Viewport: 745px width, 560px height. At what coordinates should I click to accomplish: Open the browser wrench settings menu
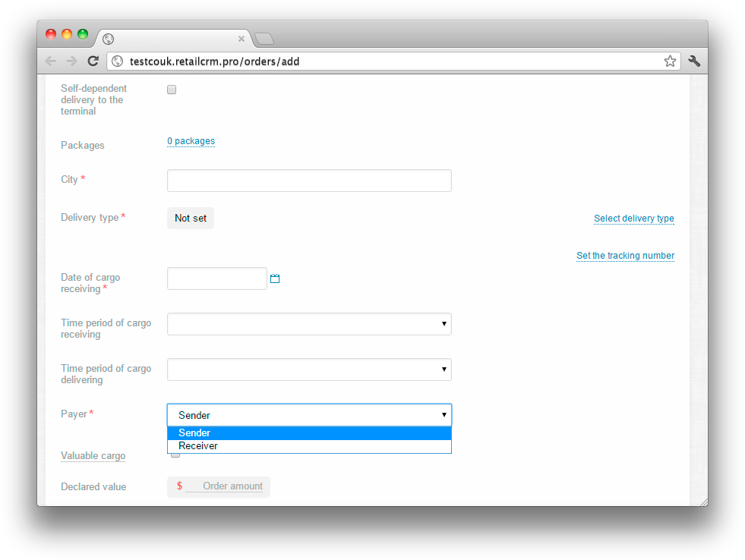[x=694, y=61]
